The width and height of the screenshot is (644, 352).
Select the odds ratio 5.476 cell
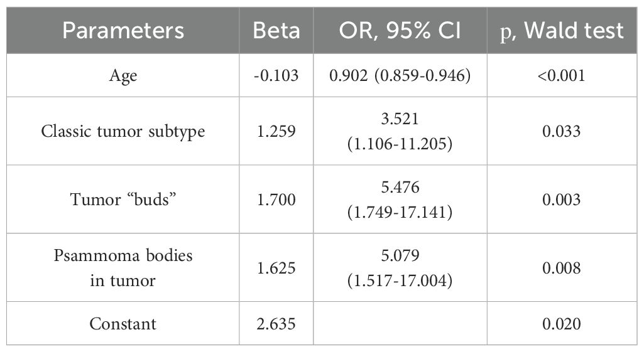coord(401,200)
